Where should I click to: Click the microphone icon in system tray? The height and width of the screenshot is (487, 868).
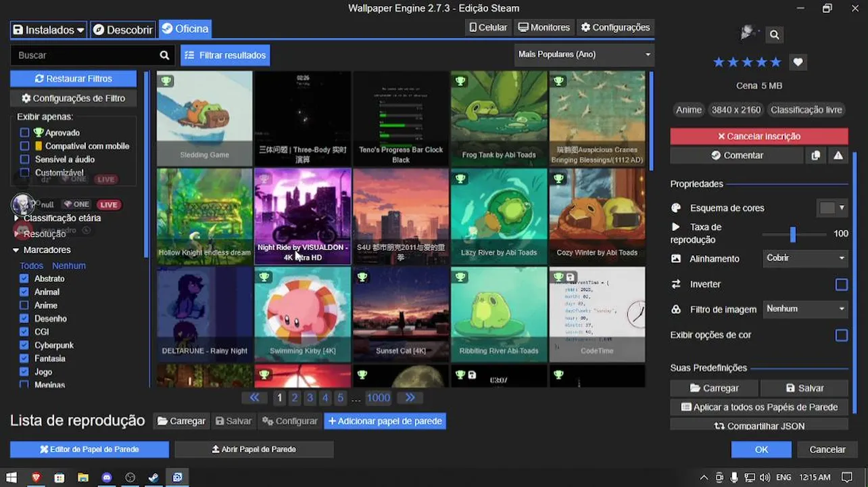point(734,478)
